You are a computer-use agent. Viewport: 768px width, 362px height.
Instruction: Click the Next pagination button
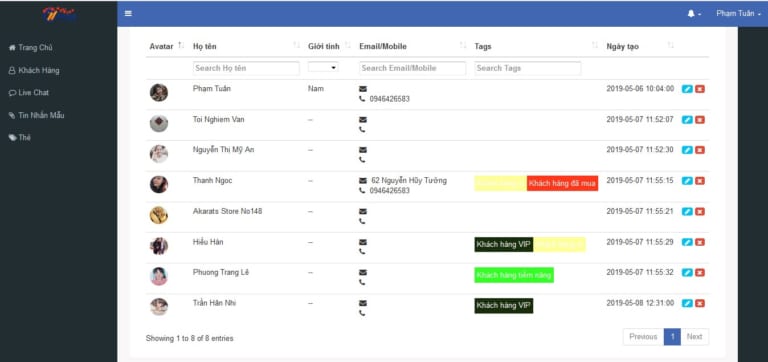694,337
